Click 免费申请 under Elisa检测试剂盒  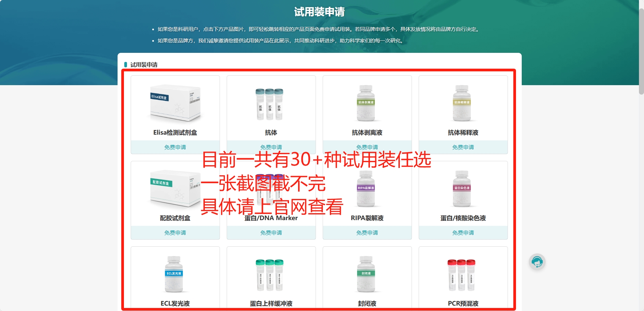175,147
